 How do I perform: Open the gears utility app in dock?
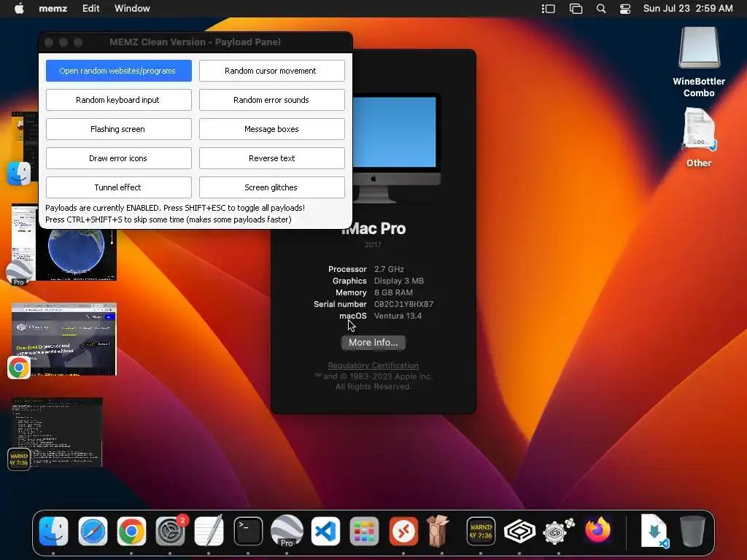coord(558,531)
